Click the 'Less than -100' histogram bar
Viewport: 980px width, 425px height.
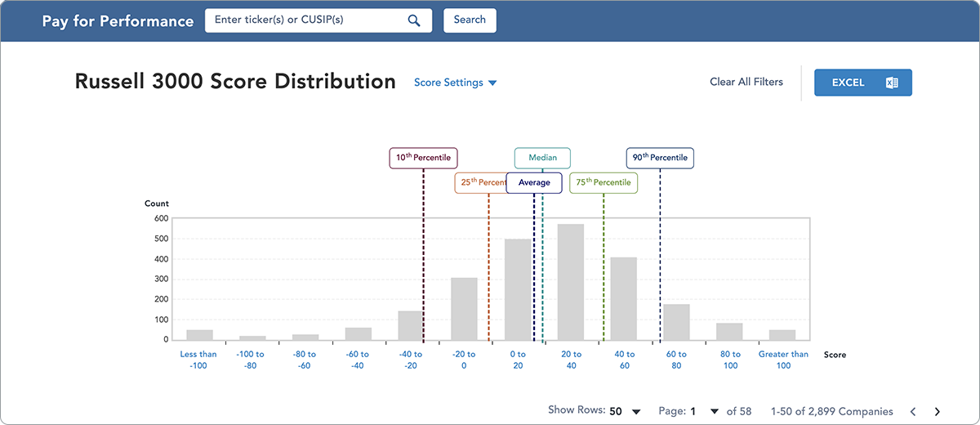(199, 335)
